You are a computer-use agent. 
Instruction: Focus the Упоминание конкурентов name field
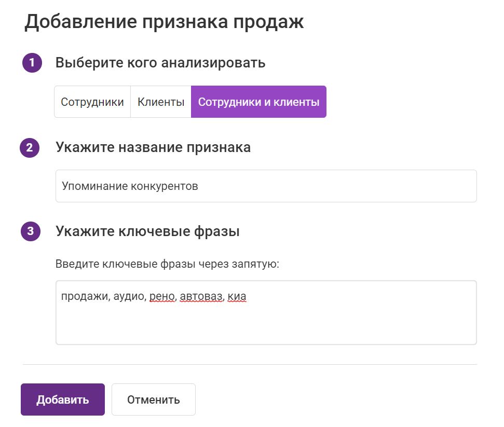tap(266, 186)
